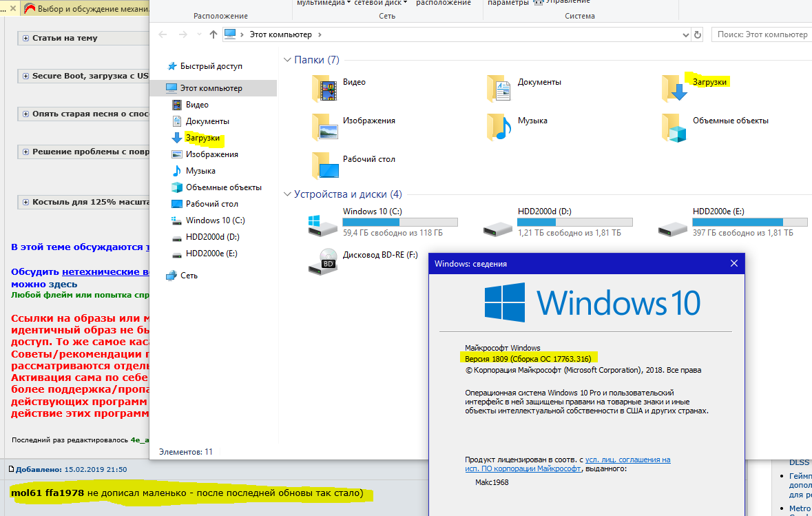
Task: Click the Рабочий стол icon in sidebar
Action: 176,204
